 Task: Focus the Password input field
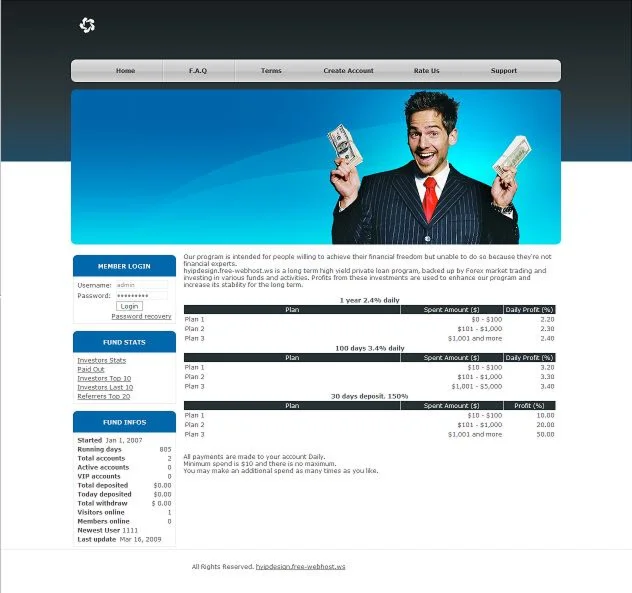tap(142, 295)
